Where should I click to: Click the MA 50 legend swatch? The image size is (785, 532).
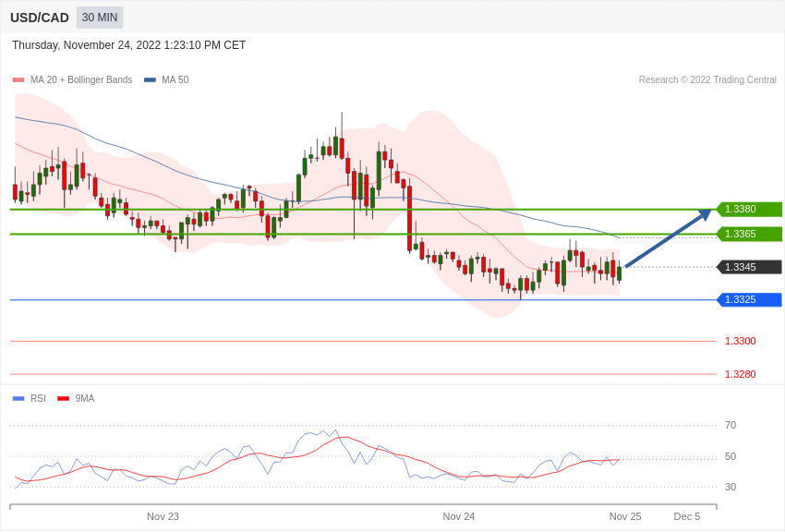click(150, 79)
